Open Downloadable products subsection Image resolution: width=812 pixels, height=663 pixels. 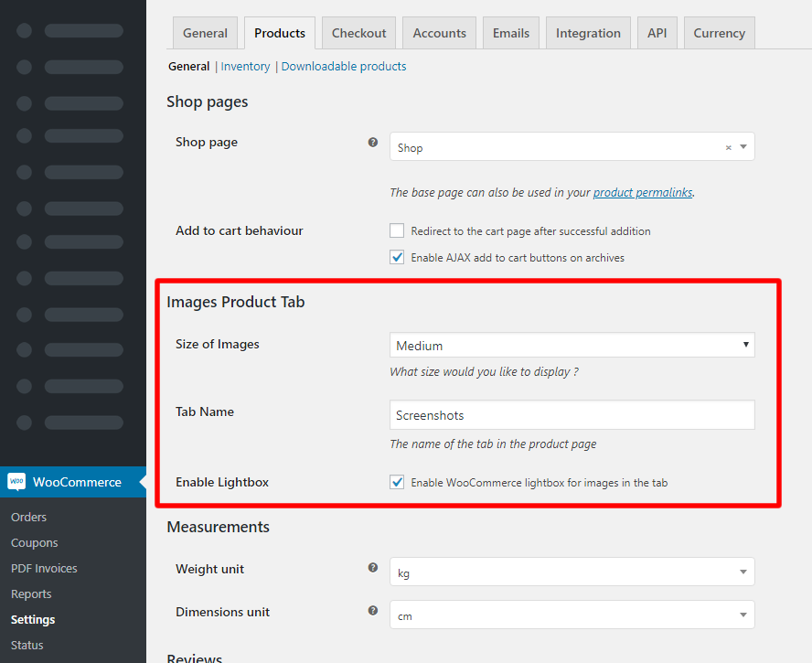point(344,67)
